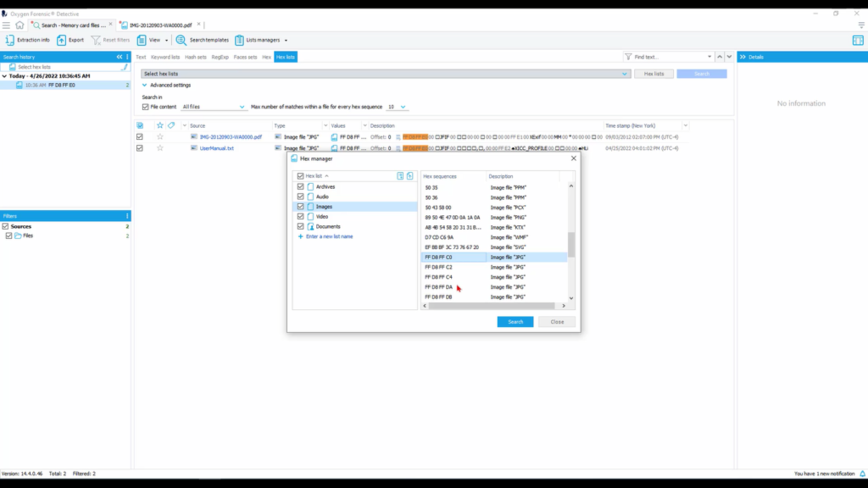Collapse the Search history panel
The image size is (868, 488).
(120, 57)
